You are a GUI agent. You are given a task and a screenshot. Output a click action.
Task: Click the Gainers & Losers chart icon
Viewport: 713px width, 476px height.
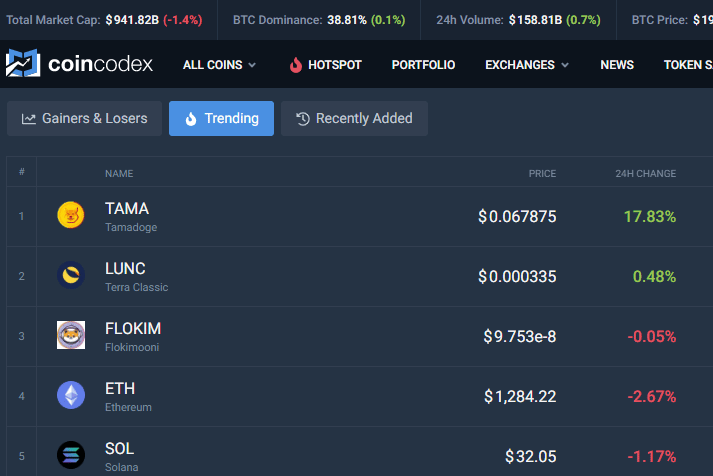click(x=29, y=119)
